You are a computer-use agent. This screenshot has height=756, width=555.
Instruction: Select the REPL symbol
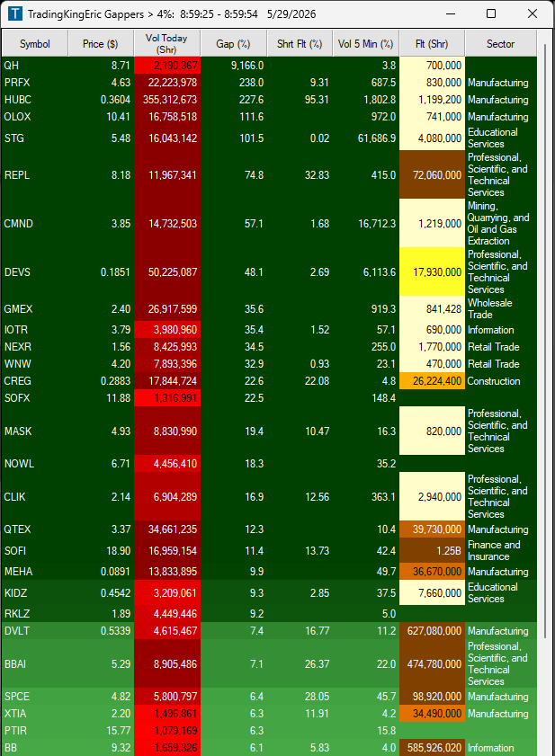pyautogui.click(x=17, y=175)
